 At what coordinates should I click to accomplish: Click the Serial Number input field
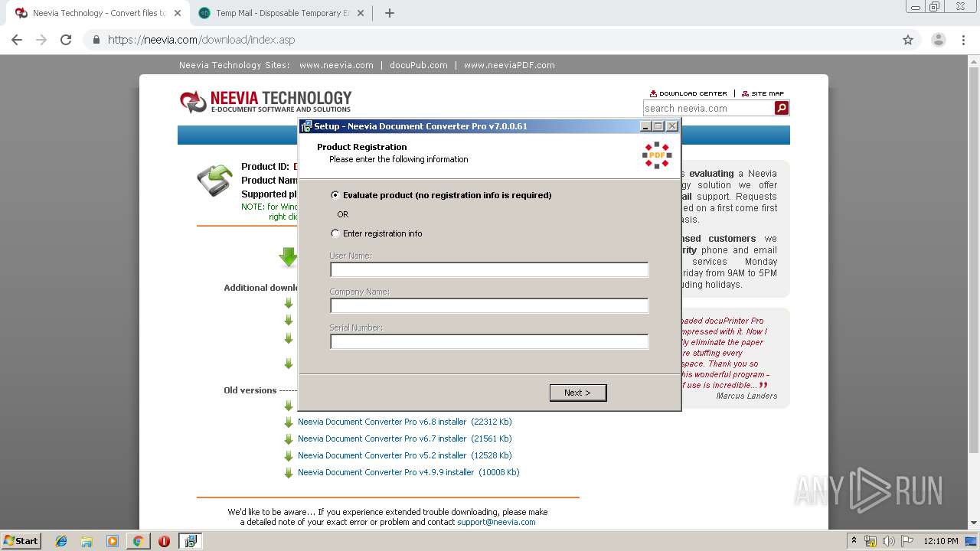489,341
